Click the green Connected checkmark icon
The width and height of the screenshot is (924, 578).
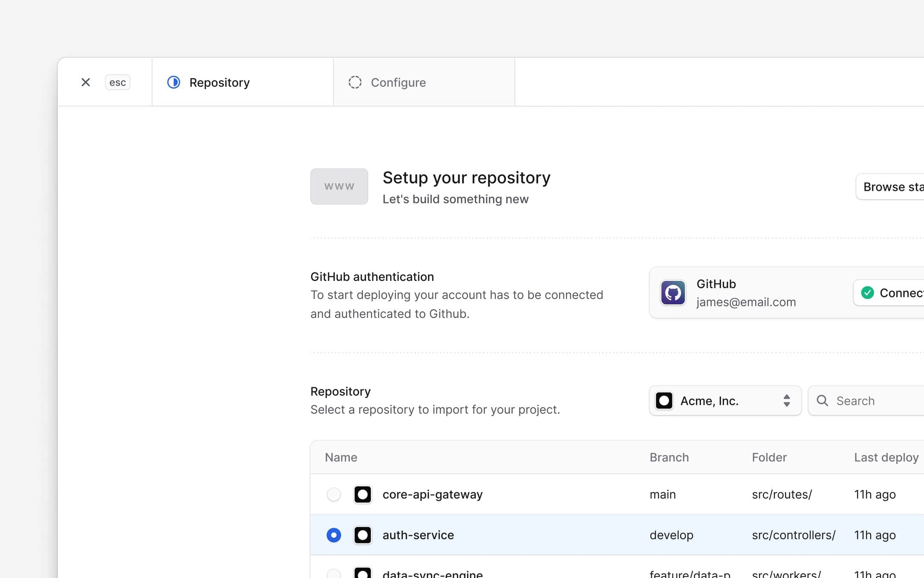coord(868,293)
